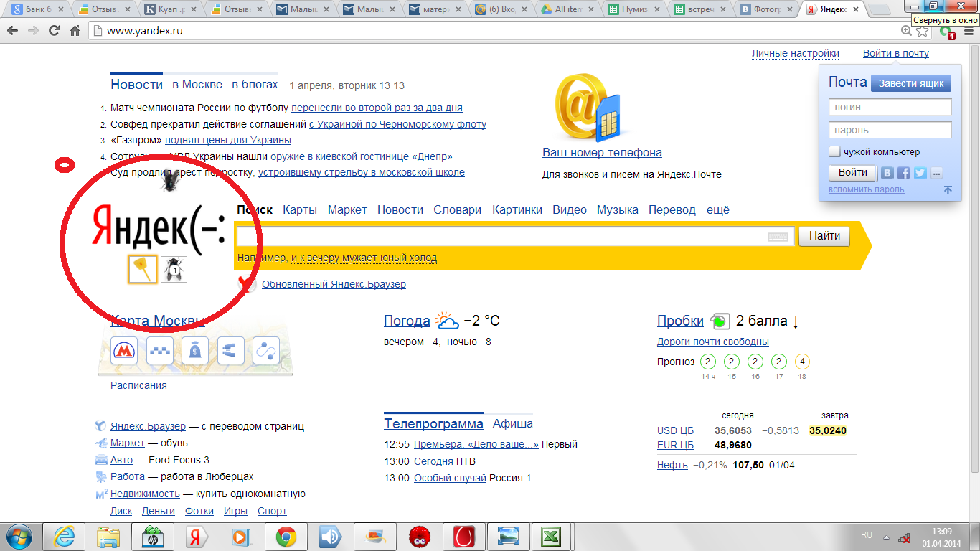Open the Chrome menu hamburger button

pos(969,32)
